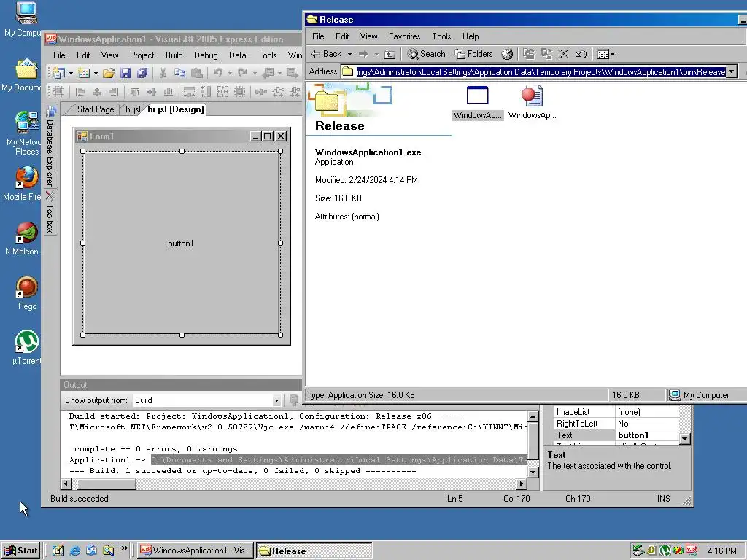
Task: Click the Explorer Undo icon in Release window
Action: 581,54
